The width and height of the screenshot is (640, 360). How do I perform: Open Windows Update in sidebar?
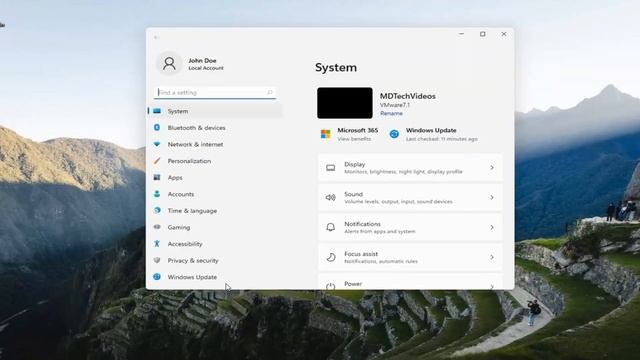pos(215,277)
